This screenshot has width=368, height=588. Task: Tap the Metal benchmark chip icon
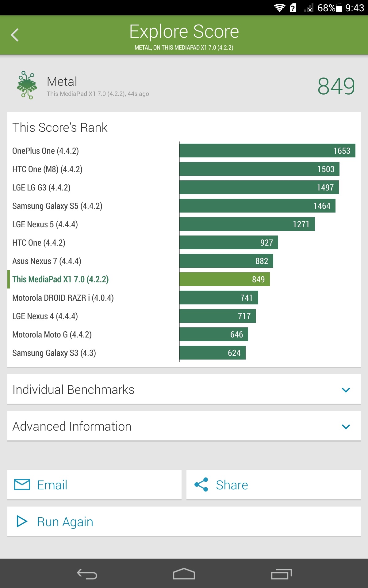27,85
